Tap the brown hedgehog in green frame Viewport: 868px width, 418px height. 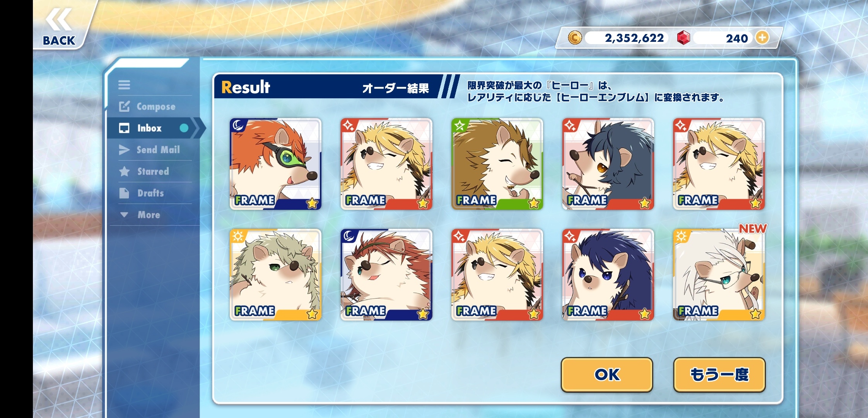click(497, 164)
